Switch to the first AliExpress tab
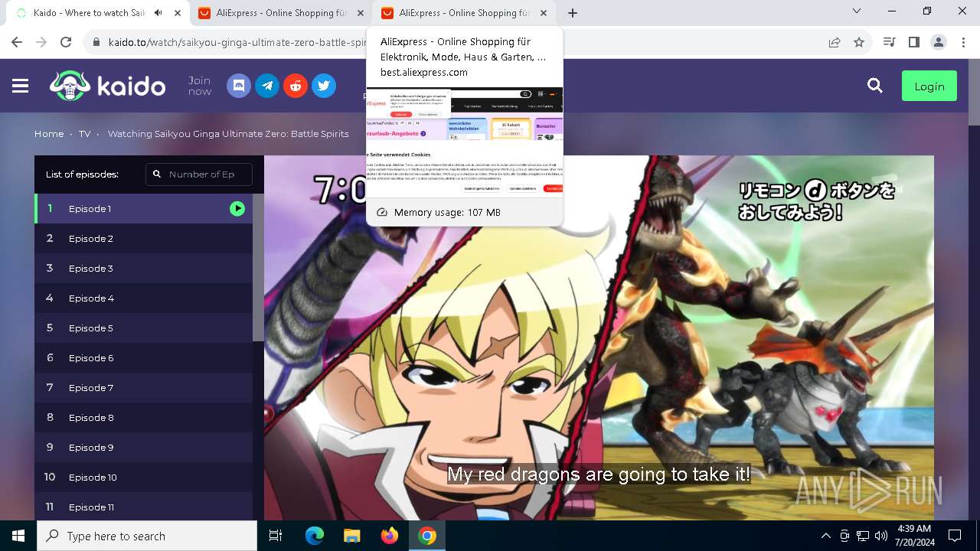Image resolution: width=980 pixels, height=551 pixels. [x=280, y=13]
